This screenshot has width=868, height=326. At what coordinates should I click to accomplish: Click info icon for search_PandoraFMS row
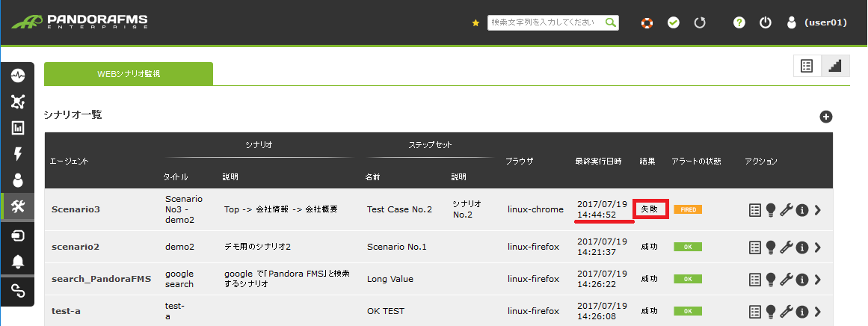pyautogui.click(x=802, y=280)
